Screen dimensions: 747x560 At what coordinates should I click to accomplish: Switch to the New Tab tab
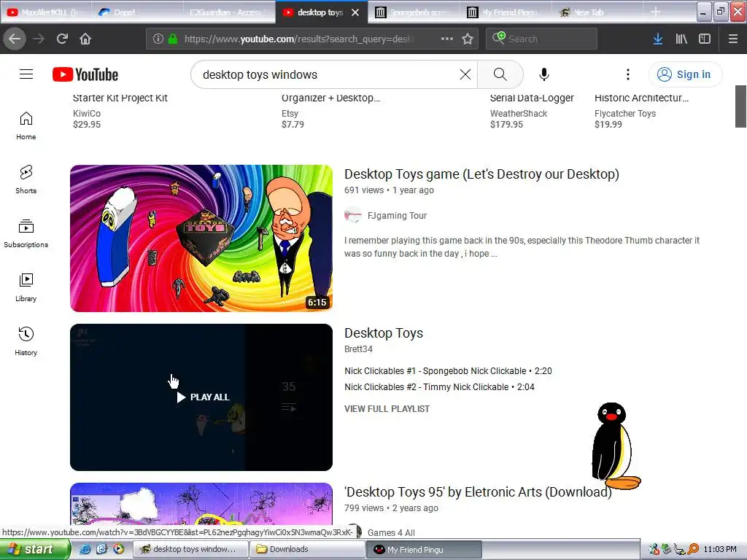point(597,12)
